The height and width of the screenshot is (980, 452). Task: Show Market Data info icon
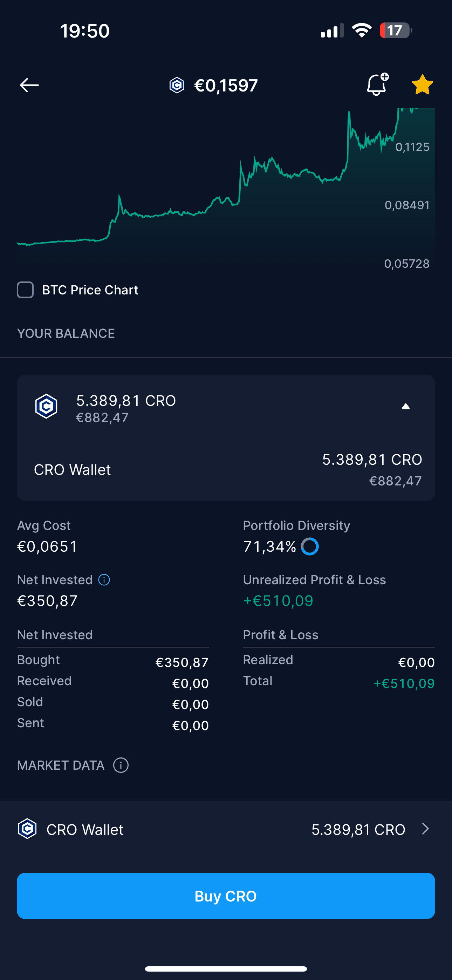pyautogui.click(x=121, y=765)
